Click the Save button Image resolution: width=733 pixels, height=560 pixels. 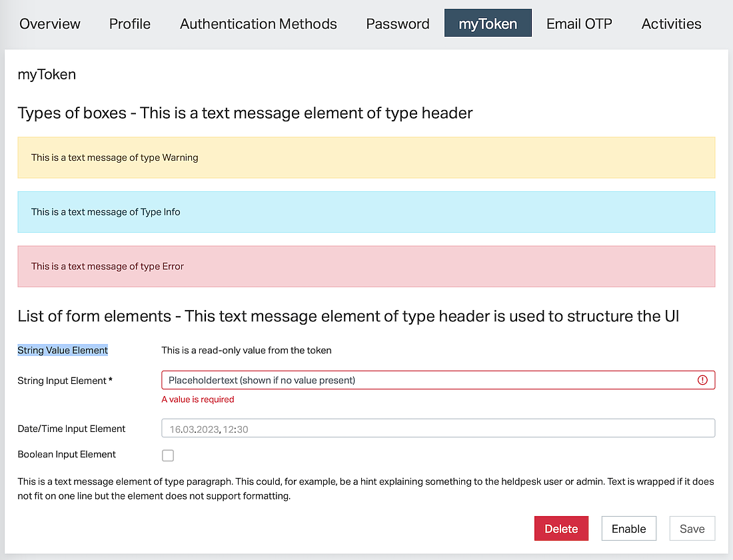(x=692, y=529)
